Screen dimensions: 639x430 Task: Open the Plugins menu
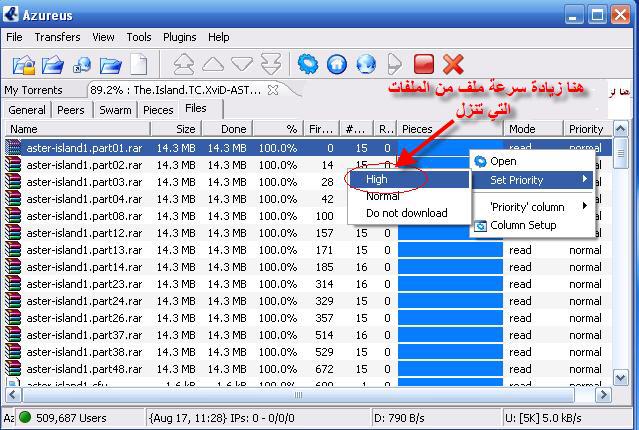point(180,37)
